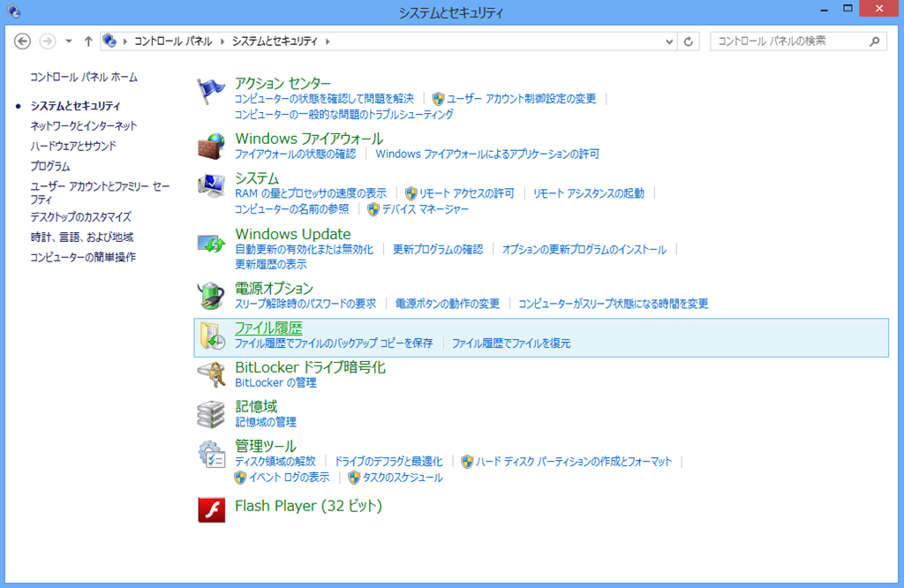Select 時計、言語、および地域 in sidebar
This screenshot has width=904, height=588.
pos(82,237)
